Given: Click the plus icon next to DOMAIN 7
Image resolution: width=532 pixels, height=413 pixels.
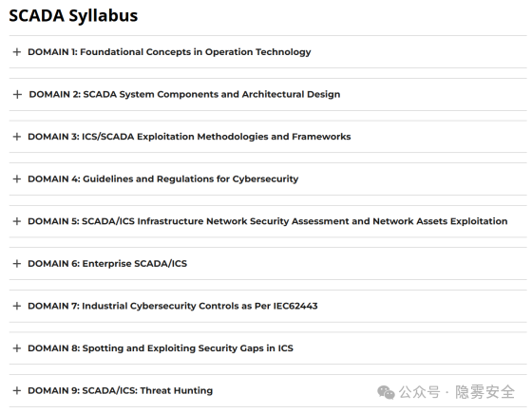Looking at the screenshot, I should pyautogui.click(x=17, y=306).
